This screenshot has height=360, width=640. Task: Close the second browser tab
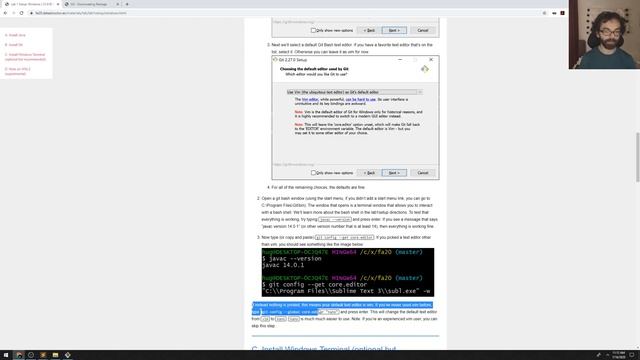118,4
